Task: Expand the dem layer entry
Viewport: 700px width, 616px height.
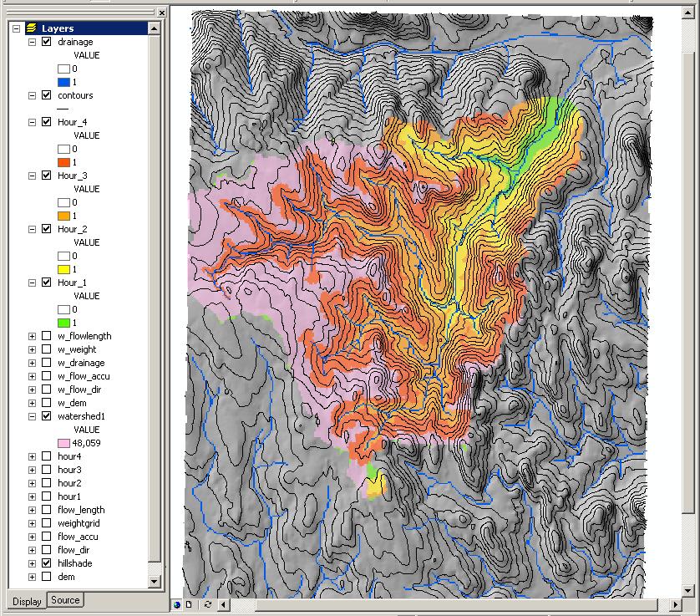Action: pyautogui.click(x=33, y=577)
